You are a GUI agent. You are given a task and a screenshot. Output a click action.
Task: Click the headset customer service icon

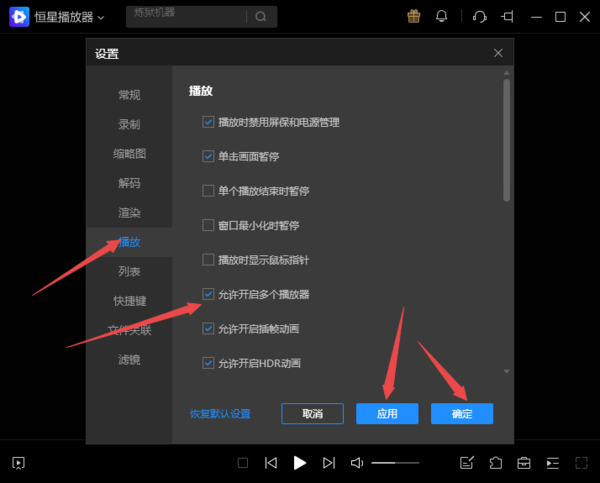coord(479,17)
